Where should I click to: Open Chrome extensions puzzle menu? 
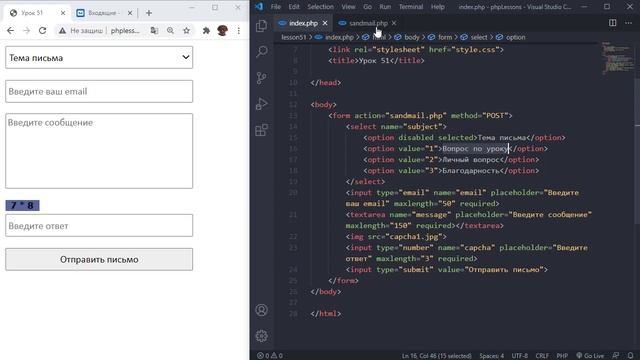tap(206, 31)
